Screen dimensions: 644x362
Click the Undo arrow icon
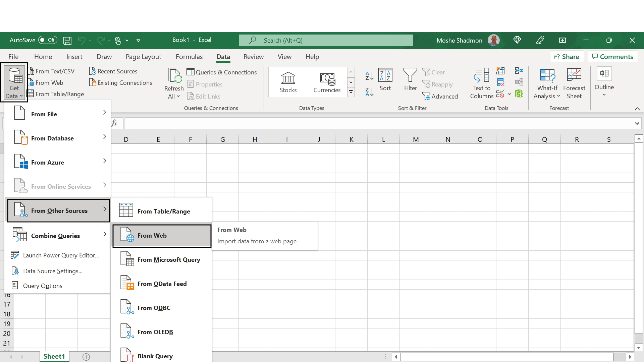click(82, 40)
